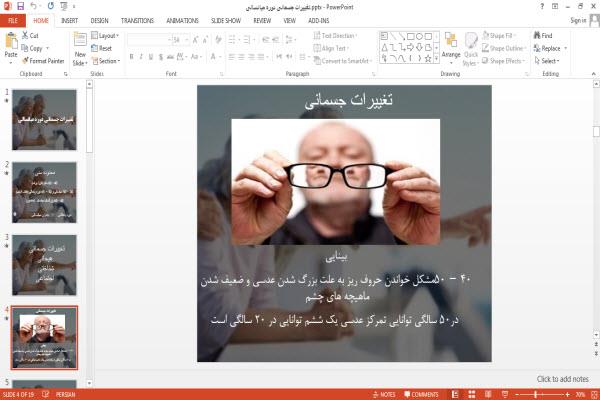Open the Shape Effects menu
The width and height of the screenshot is (600, 400).
coord(504,61)
